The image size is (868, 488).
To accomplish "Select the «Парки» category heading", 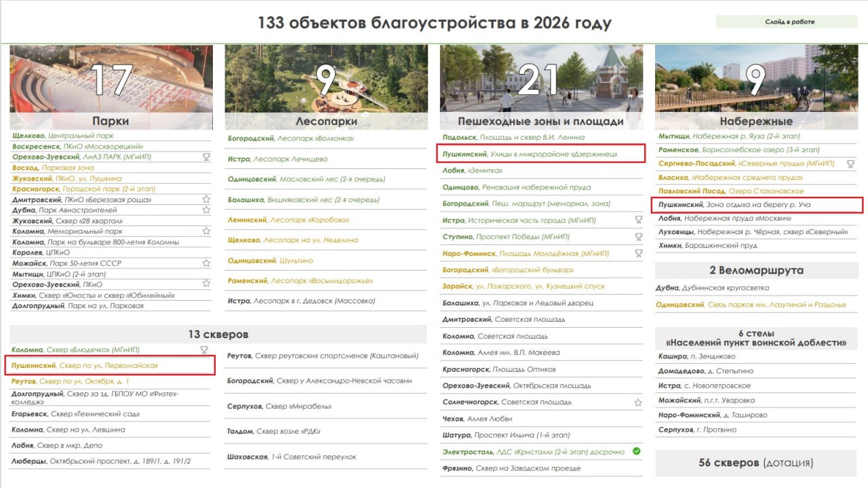I will [x=111, y=121].
